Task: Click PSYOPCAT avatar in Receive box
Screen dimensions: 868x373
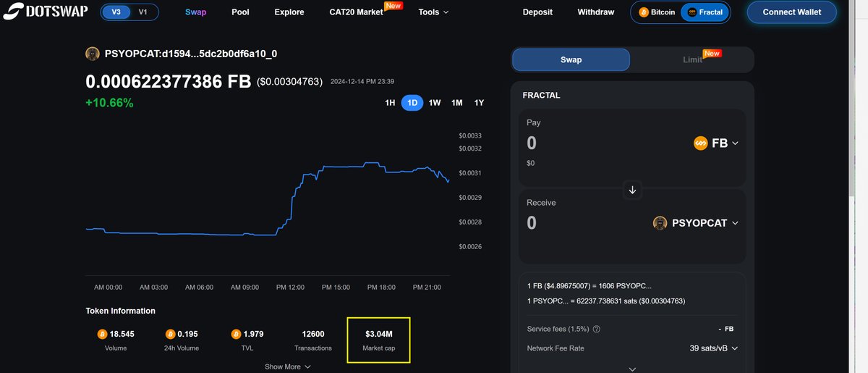Action: tap(660, 223)
